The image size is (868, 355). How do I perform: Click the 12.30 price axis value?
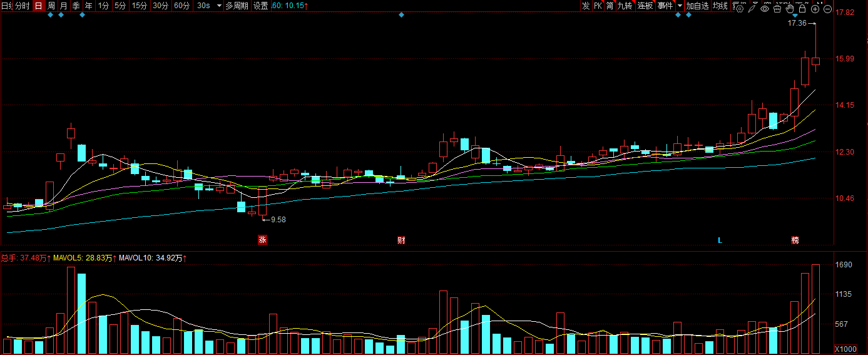(x=845, y=152)
